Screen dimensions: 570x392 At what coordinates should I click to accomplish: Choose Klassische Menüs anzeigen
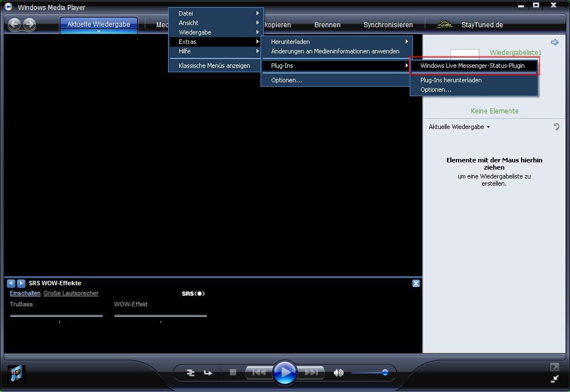tap(216, 66)
